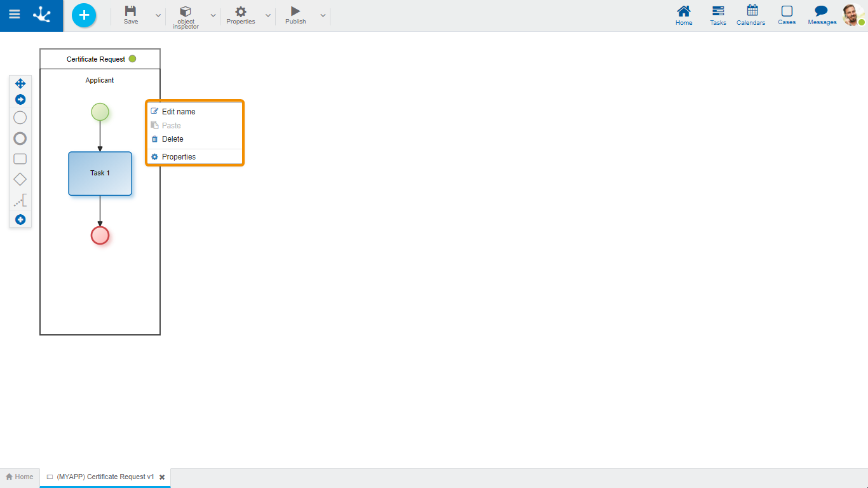Expand the Save dropdown arrow
Viewport: 868px width, 488px height.
click(158, 15)
